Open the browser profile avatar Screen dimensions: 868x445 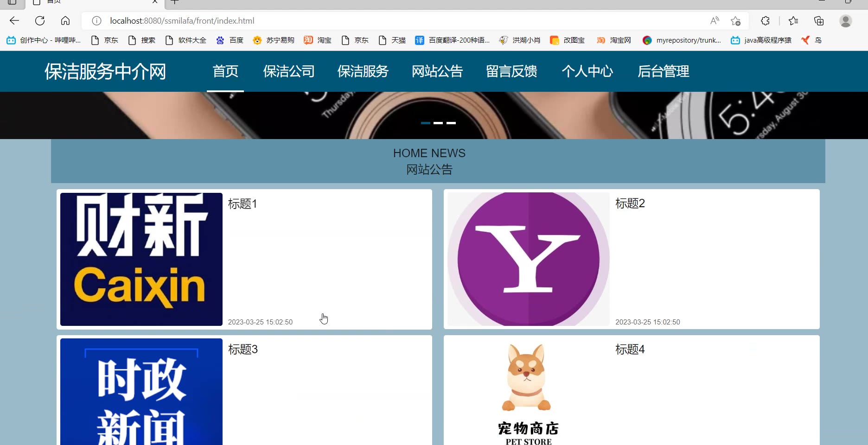(846, 21)
